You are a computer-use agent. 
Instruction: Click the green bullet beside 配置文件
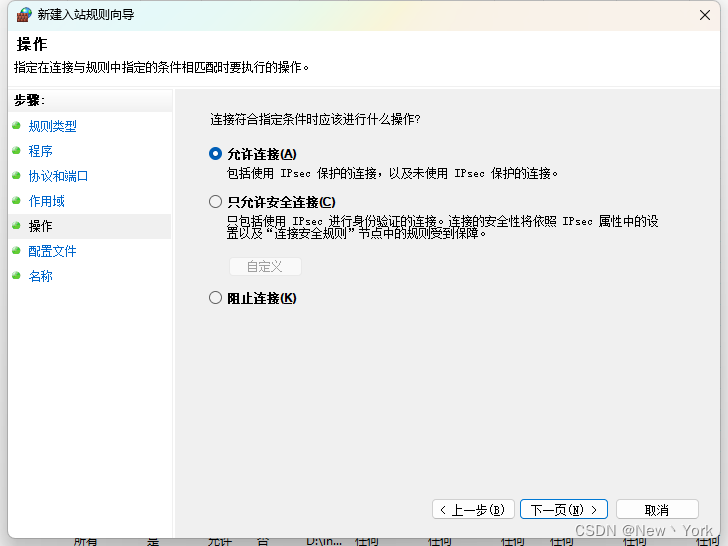pyautogui.click(x=16, y=251)
